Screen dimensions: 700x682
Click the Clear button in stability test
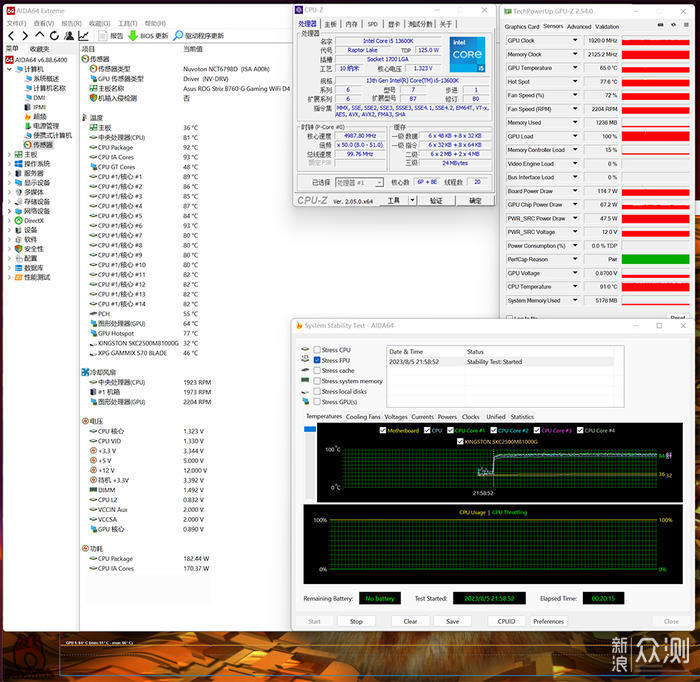click(x=410, y=621)
